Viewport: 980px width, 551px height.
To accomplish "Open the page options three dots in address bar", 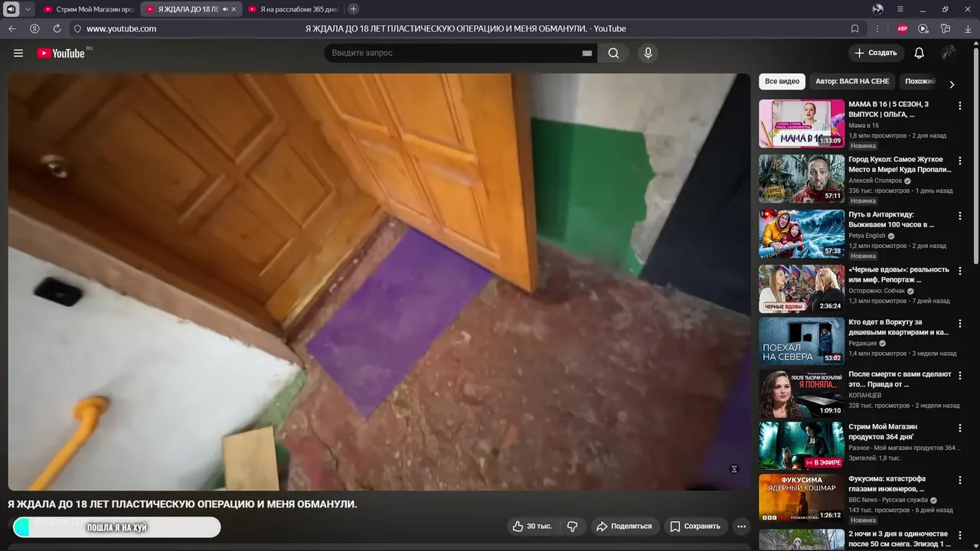I will pyautogui.click(x=877, y=28).
